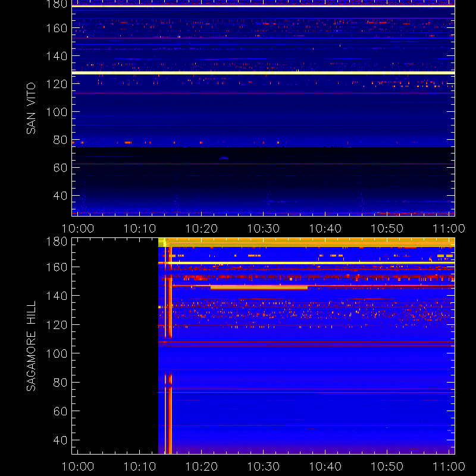Click 10:00 under the San Vito plot

(x=78, y=228)
